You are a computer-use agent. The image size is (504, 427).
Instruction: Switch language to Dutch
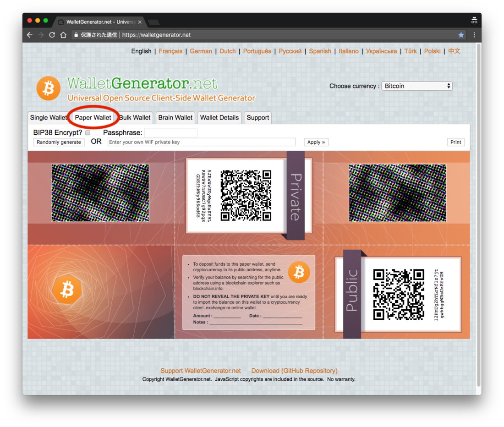point(228,51)
